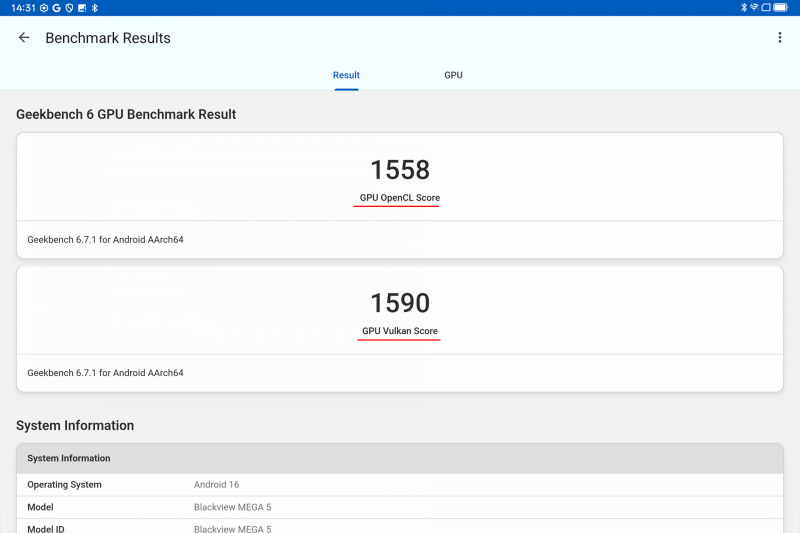Tap the chart notification status bar icon

click(82, 8)
